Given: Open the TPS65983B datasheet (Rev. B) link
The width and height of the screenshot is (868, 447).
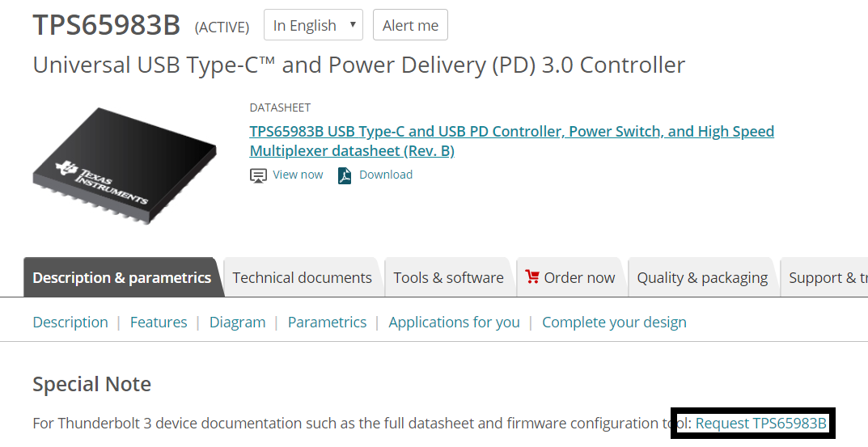Looking at the screenshot, I should [511, 141].
